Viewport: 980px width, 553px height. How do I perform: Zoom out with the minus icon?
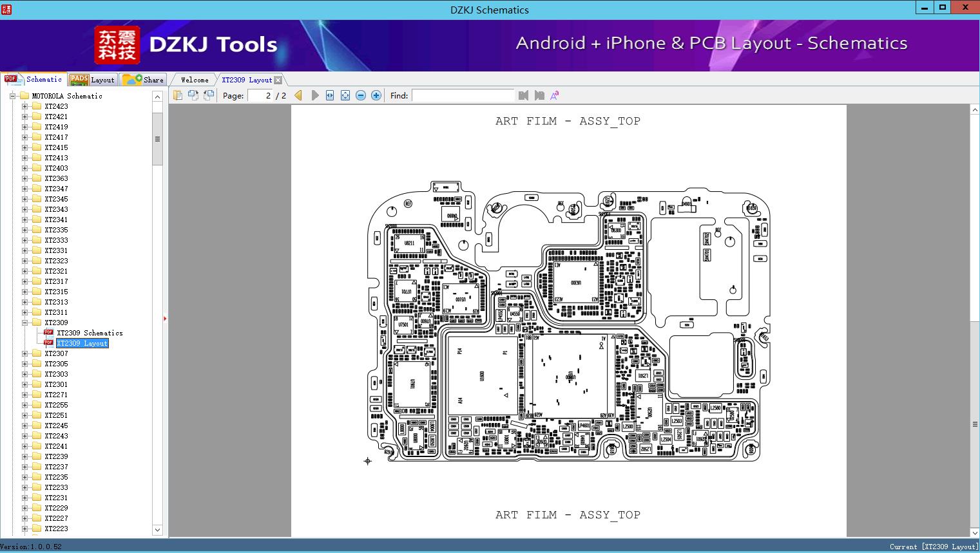361,95
